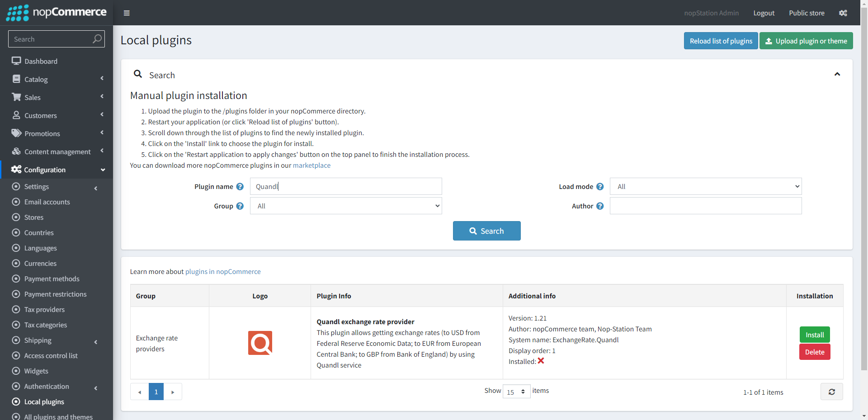The height and width of the screenshot is (420, 868).
Task: Click the Currencies circle icon
Action: coord(16,263)
